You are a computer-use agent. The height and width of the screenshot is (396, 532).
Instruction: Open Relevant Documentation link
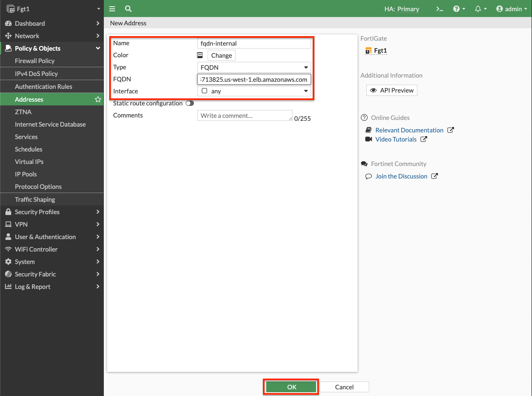click(409, 130)
